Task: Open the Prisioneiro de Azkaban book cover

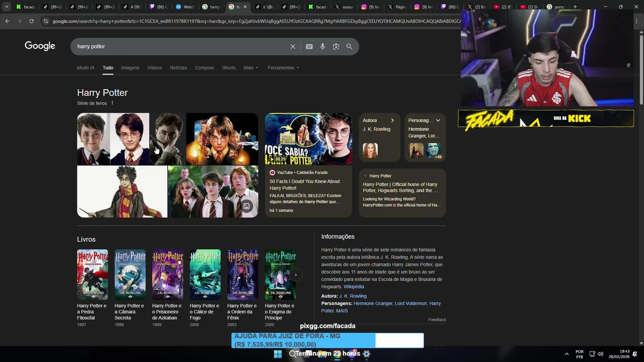Action: click(168, 275)
